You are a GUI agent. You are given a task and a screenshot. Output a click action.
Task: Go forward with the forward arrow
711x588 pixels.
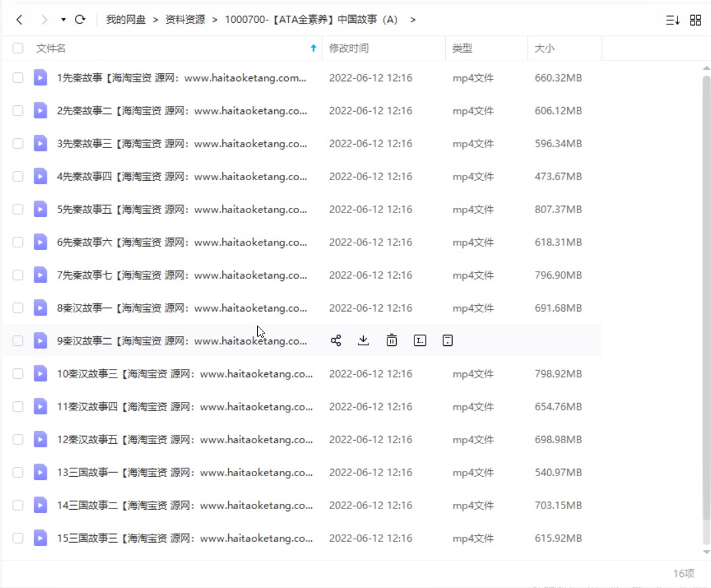click(44, 20)
